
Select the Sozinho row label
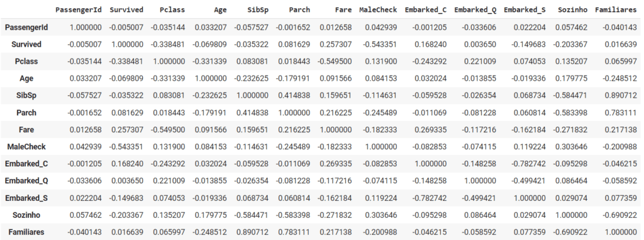[26, 215]
